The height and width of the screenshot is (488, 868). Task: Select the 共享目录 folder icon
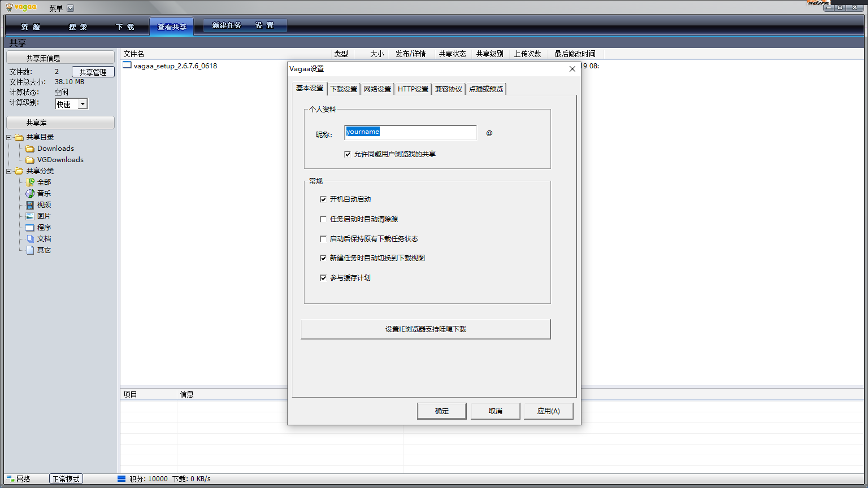[19, 137]
